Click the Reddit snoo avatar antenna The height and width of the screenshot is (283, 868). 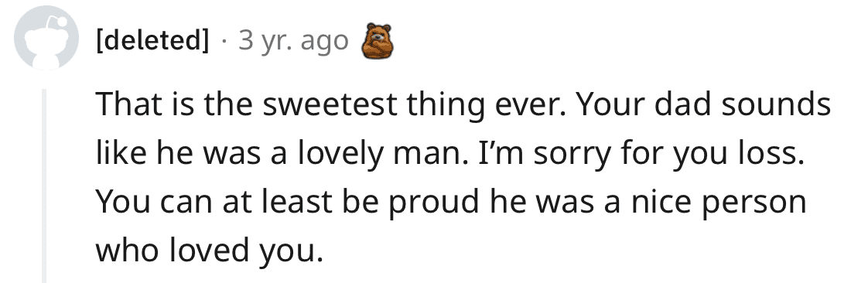(x=57, y=23)
